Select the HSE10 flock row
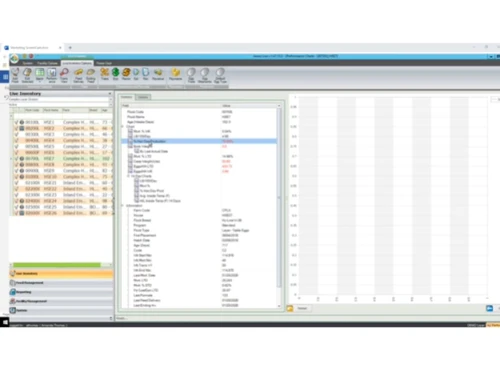Screen dimensions: 500x375 click(62, 177)
